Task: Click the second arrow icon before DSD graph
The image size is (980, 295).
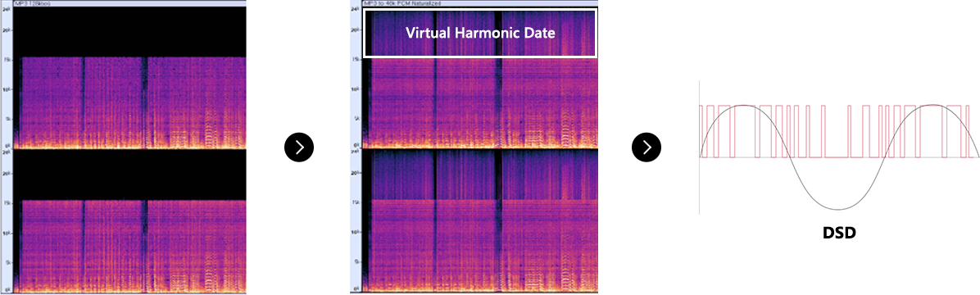Action: 647,147
